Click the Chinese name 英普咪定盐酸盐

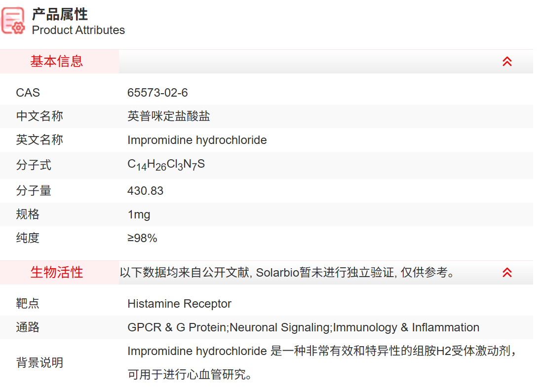(169, 116)
